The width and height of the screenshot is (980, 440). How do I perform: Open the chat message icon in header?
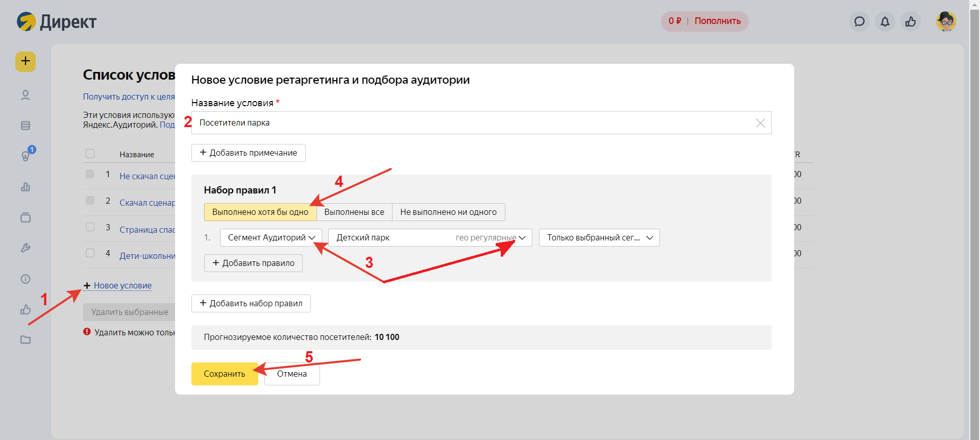(860, 21)
